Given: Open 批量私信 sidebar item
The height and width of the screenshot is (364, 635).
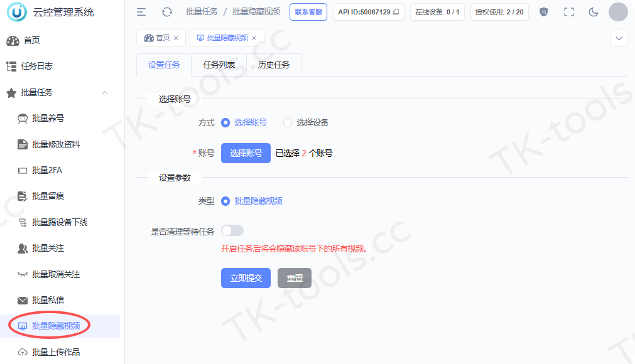Looking at the screenshot, I should (60, 300).
